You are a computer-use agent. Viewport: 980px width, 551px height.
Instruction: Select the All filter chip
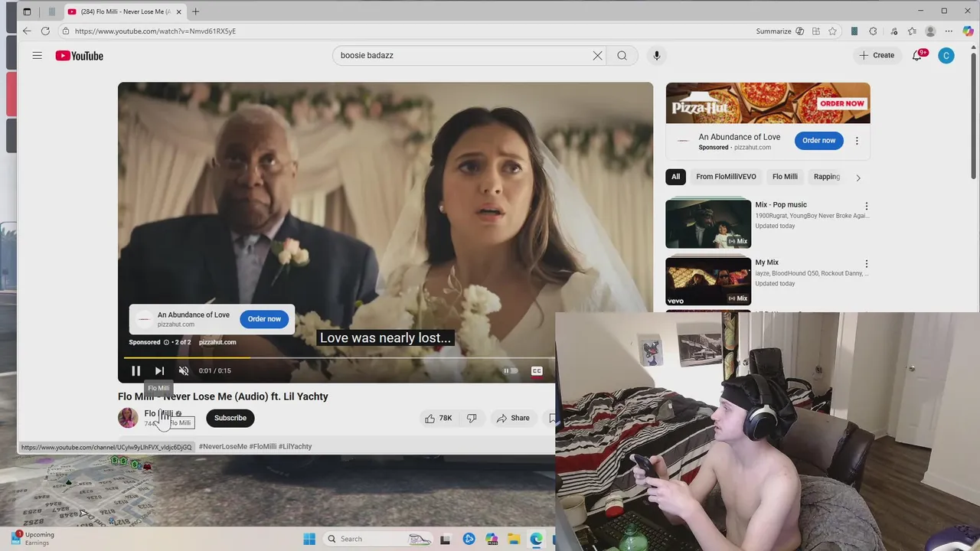(x=675, y=177)
